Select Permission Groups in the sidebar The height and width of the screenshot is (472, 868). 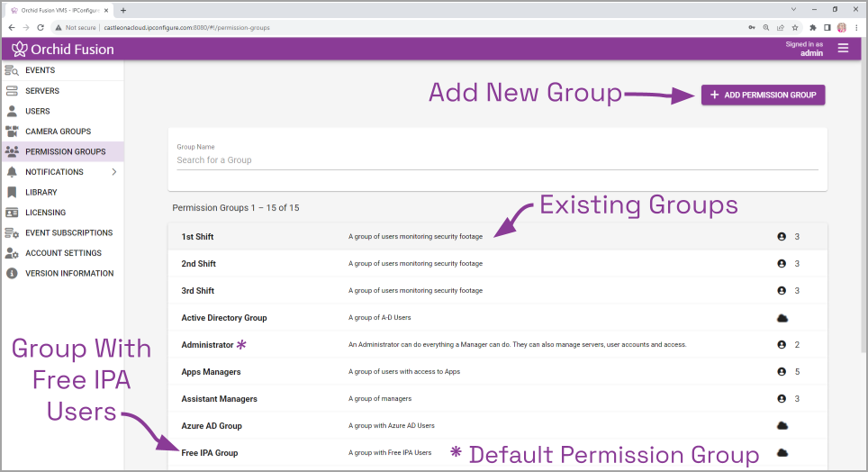(65, 151)
